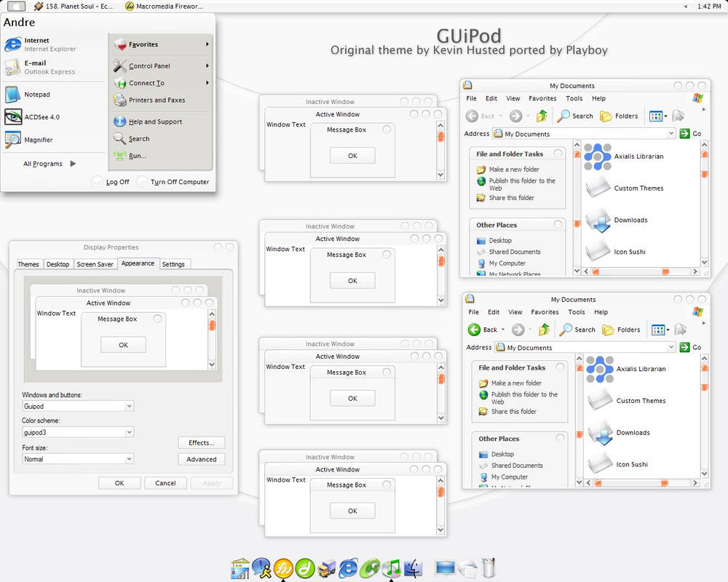Screen dimensions: 728x582
Task: Open Notepad from the start menu
Action: pos(28,95)
